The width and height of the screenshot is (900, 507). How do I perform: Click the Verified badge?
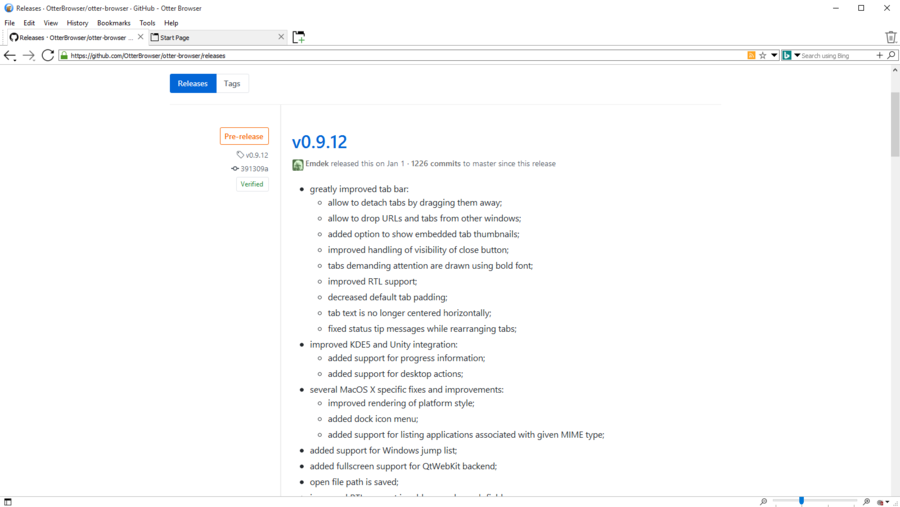coord(252,184)
